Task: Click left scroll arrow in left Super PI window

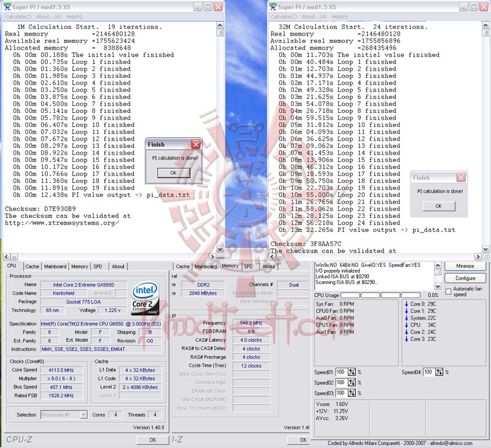Action: click(x=7, y=257)
